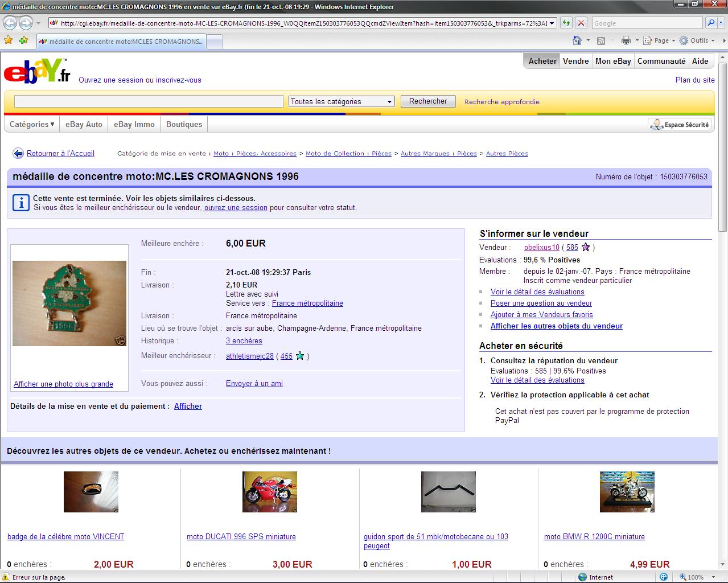Open the Acheter tab
728x583 pixels.
pos(542,61)
